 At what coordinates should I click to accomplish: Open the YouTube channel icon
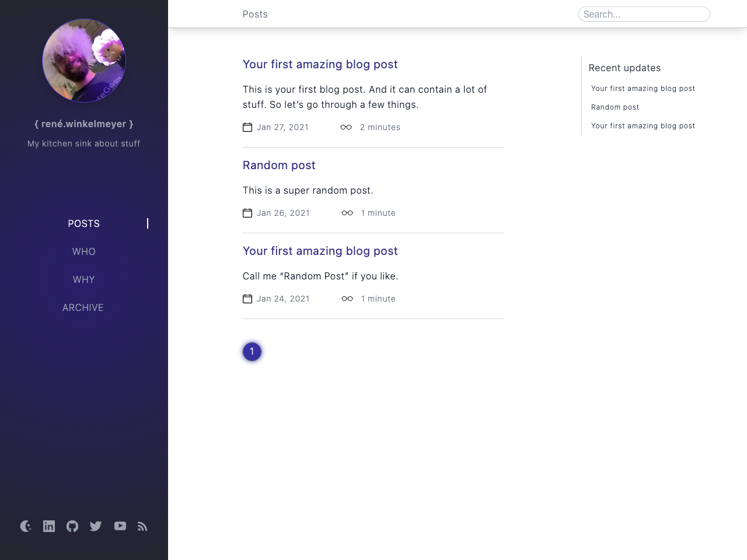pos(119,526)
